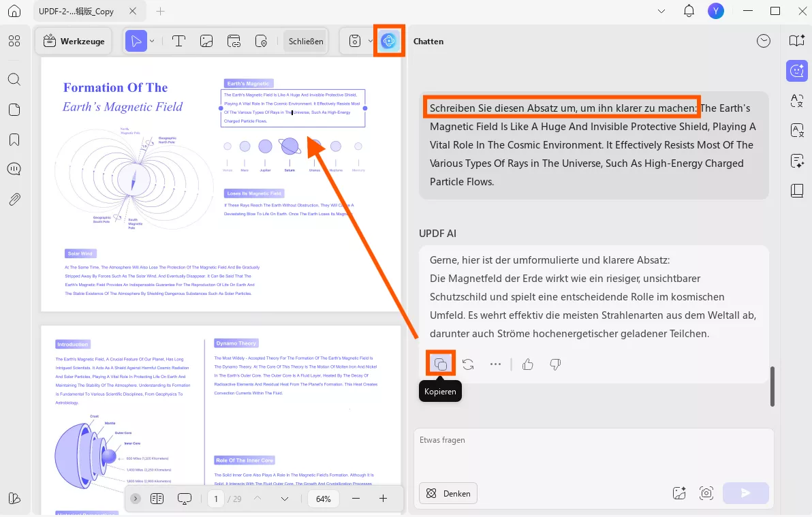Attach an image to the chat
This screenshot has width=812, height=517.
[679, 493]
